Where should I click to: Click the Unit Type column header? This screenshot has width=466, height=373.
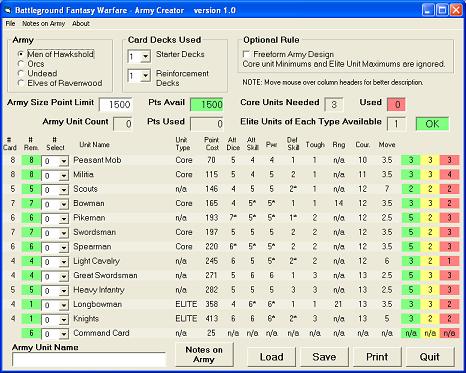[183, 144]
